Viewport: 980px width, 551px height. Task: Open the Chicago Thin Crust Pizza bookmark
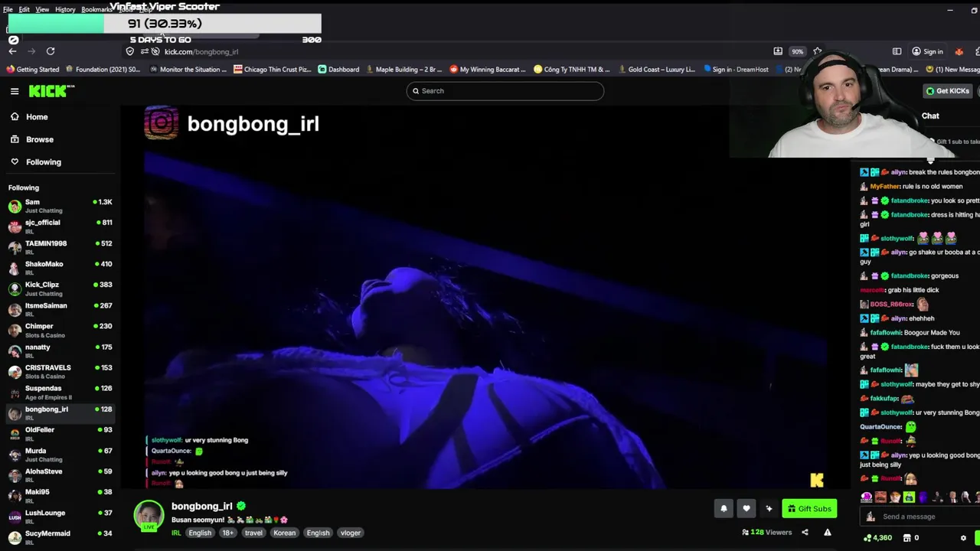(x=272, y=69)
